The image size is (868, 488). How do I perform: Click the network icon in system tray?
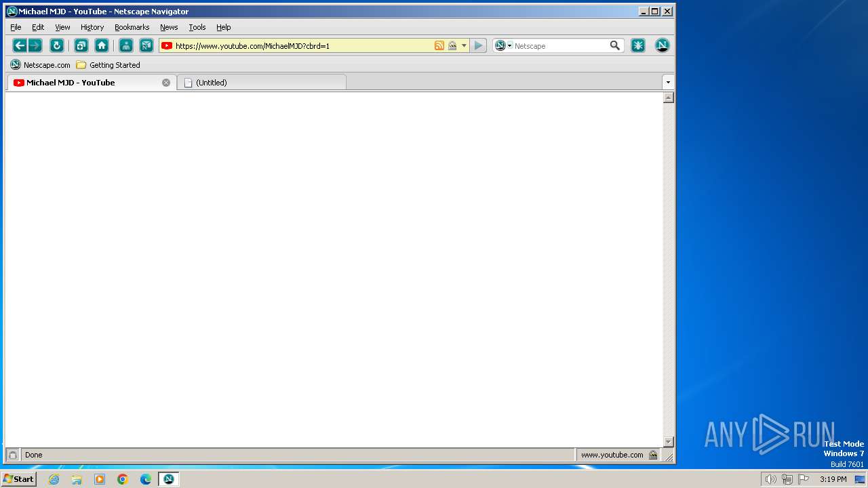pyautogui.click(x=787, y=479)
